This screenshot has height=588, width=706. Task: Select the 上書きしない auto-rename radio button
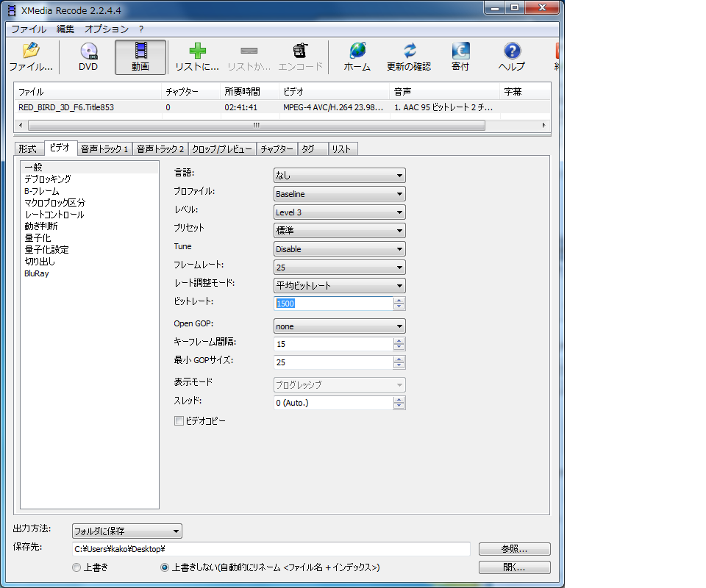click(165, 567)
